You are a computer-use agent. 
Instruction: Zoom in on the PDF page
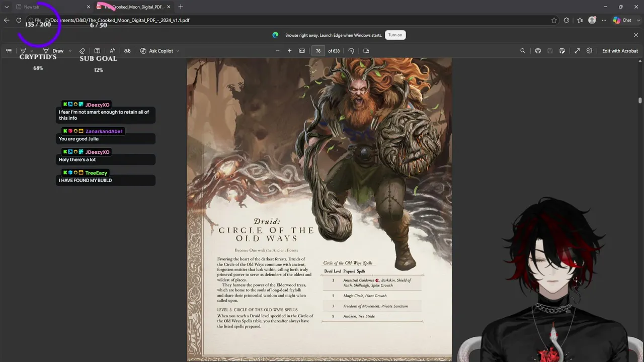click(289, 51)
